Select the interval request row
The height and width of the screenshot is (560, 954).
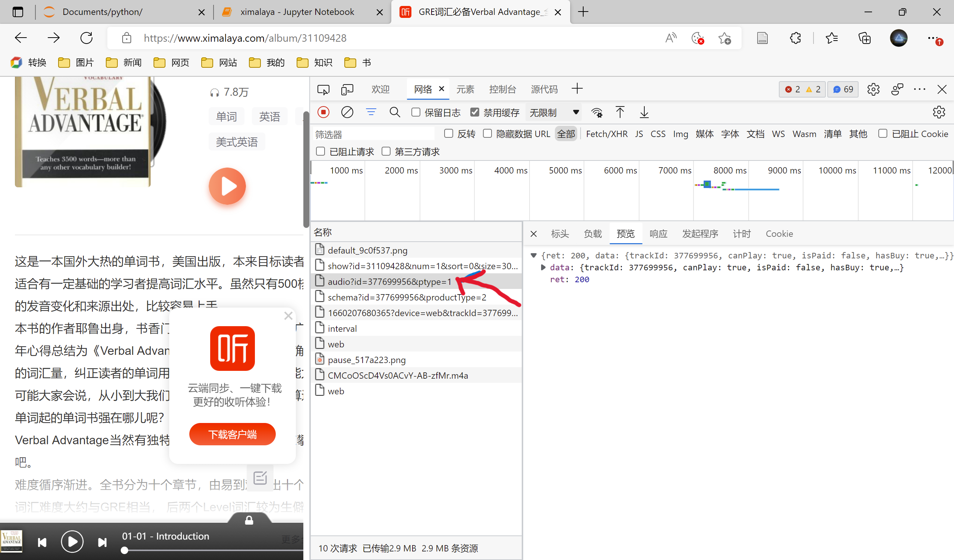click(x=416, y=328)
